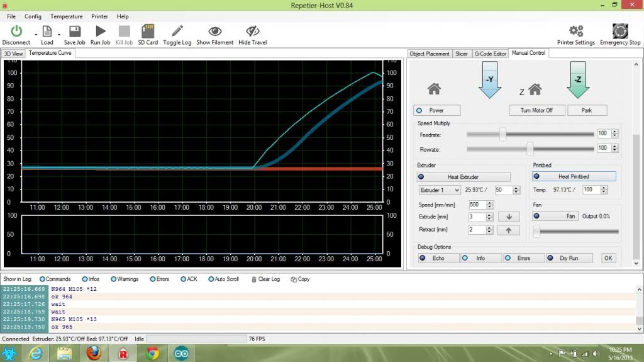
Task: Move down using -Z arrow
Action: [x=578, y=80]
